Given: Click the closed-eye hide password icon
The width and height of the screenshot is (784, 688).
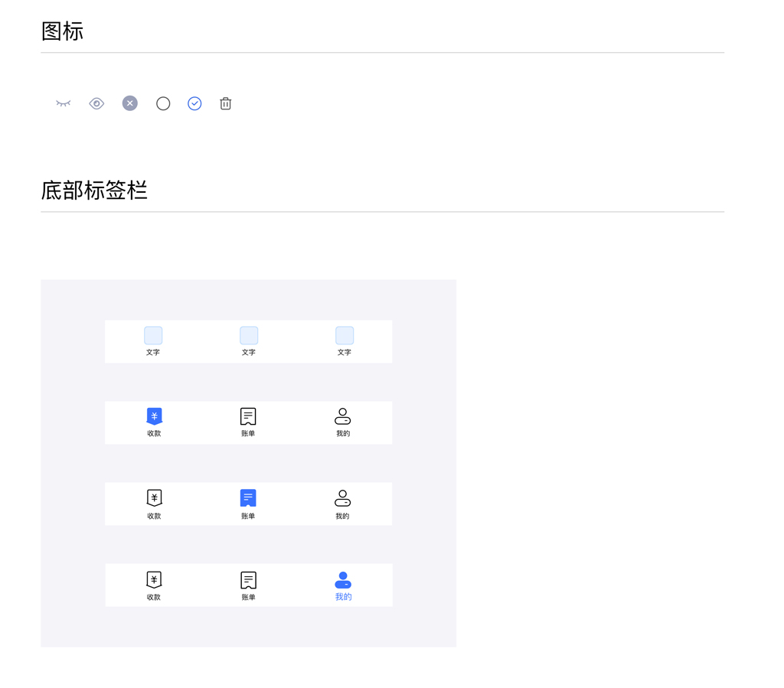Looking at the screenshot, I should click(x=64, y=103).
